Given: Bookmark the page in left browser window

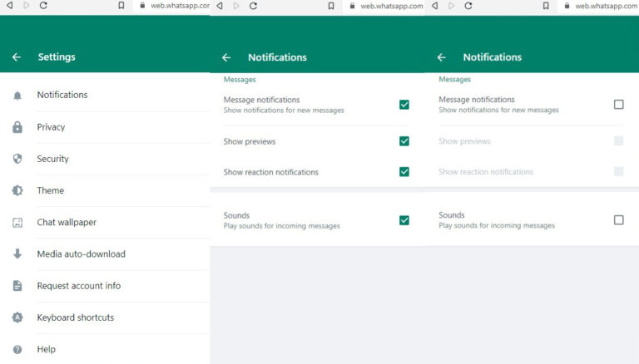Looking at the screenshot, I should click(x=121, y=6).
